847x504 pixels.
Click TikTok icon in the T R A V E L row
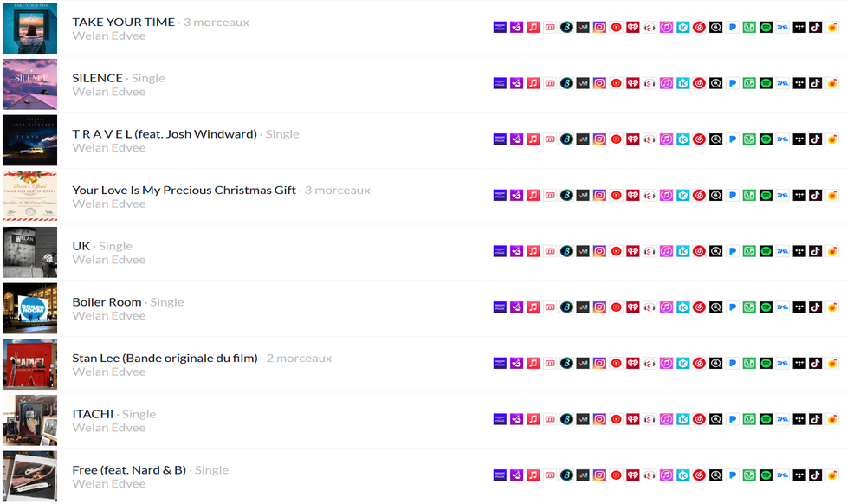click(x=816, y=139)
